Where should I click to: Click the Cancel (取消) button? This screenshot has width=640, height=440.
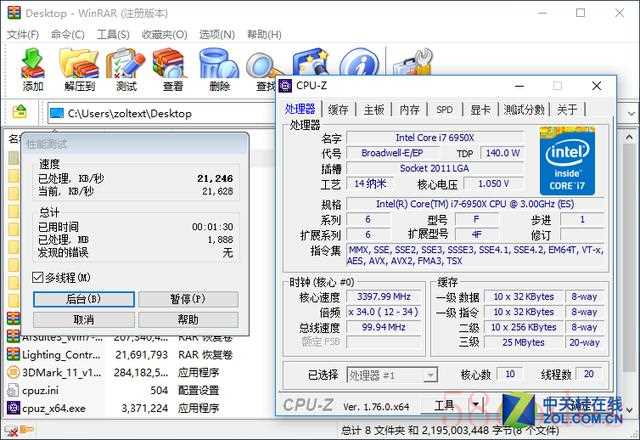pos(84,319)
